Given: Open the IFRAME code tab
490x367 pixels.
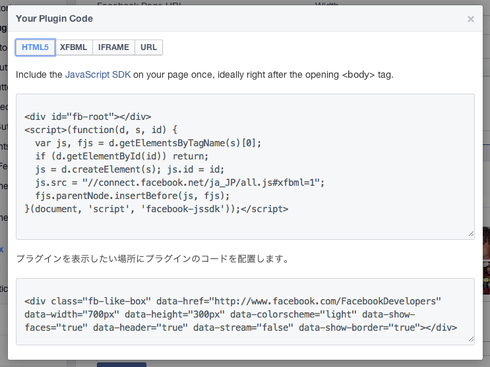Looking at the screenshot, I should click(113, 47).
